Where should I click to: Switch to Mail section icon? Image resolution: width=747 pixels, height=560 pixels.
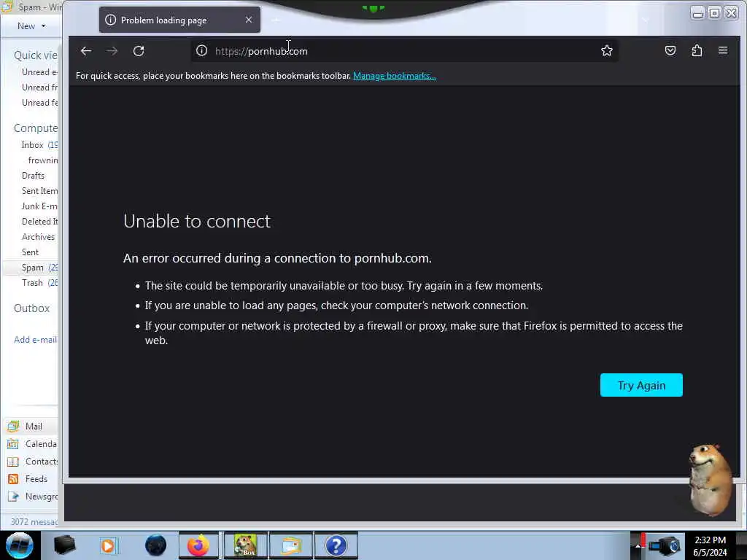click(x=13, y=426)
